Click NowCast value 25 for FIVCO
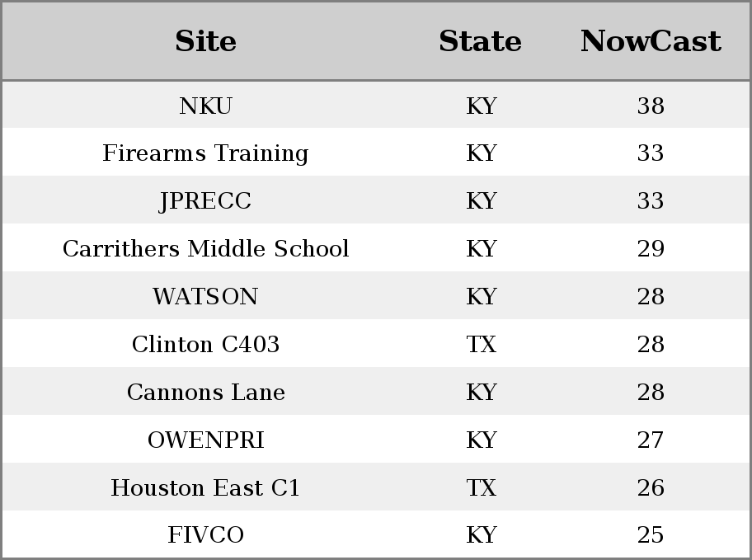752x560 pixels. pyautogui.click(x=651, y=535)
